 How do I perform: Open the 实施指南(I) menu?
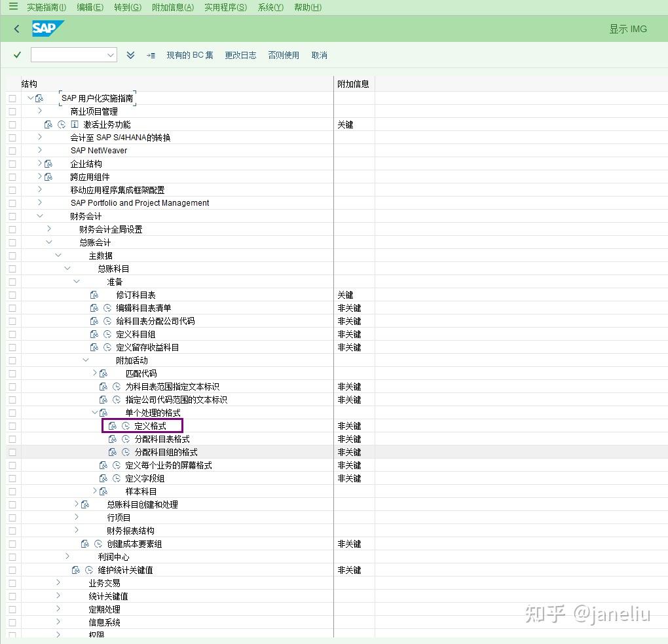click(45, 7)
